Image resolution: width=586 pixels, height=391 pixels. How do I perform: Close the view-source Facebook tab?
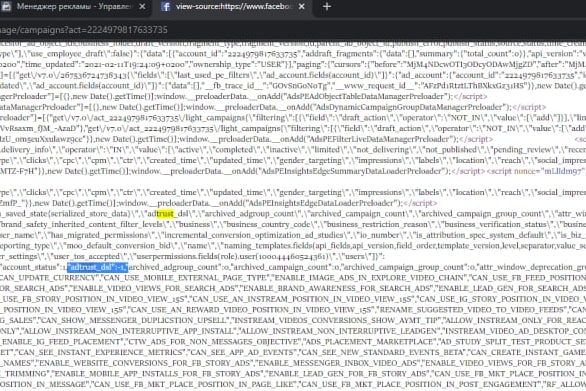(302, 6)
